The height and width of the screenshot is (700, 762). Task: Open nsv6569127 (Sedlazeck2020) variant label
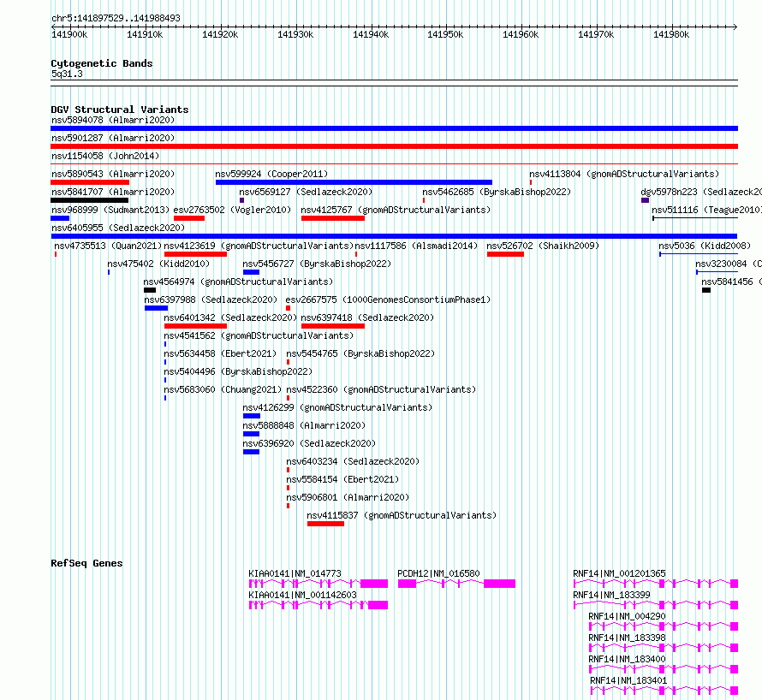pos(306,192)
